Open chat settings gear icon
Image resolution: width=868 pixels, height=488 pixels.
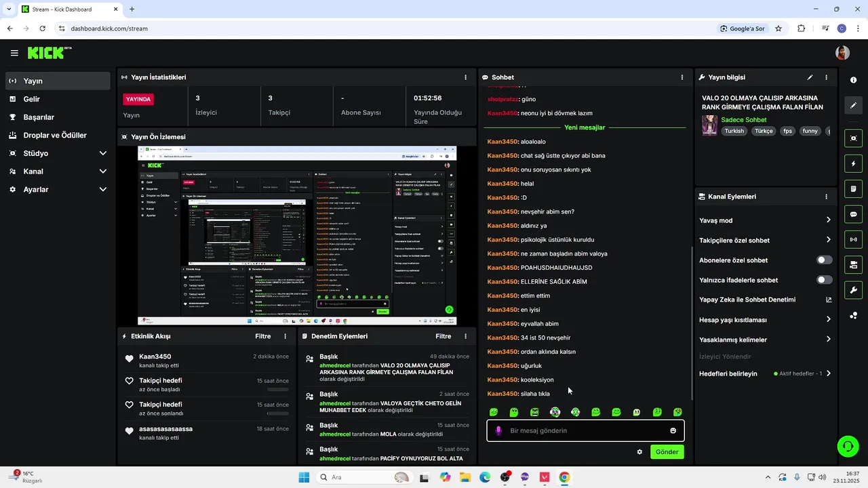[x=639, y=452]
